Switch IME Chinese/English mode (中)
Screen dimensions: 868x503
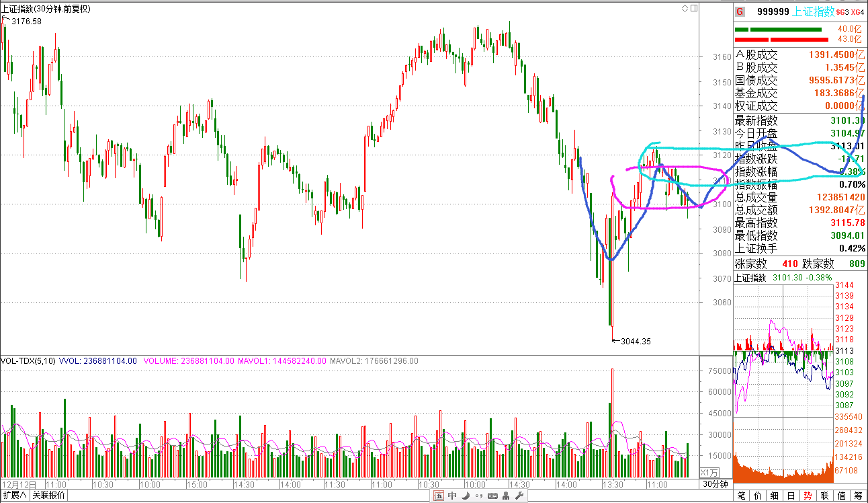pos(451,496)
